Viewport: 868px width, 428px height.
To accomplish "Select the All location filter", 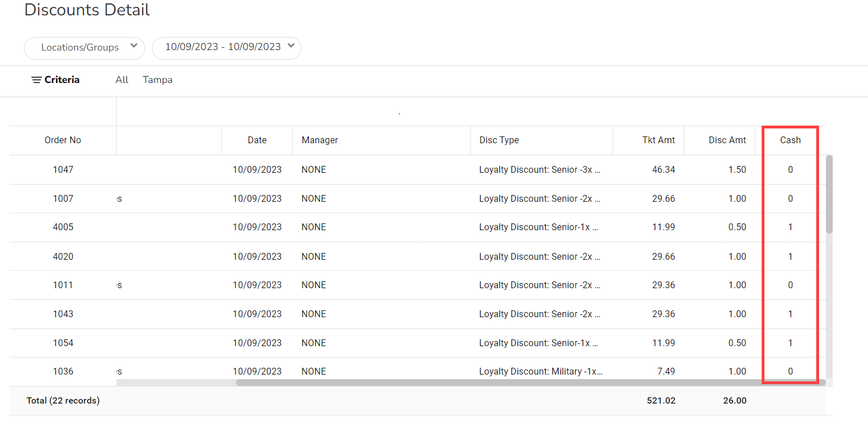I will (122, 80).
